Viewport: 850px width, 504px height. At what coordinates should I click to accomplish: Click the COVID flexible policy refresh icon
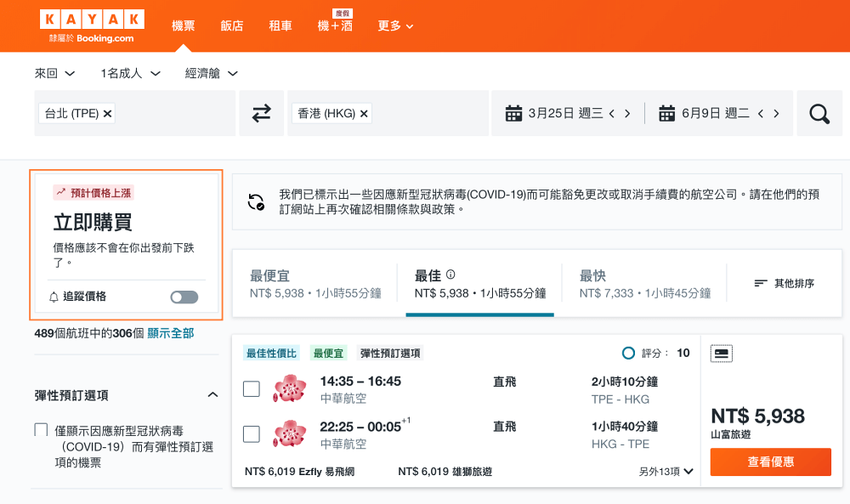point(256,201)
